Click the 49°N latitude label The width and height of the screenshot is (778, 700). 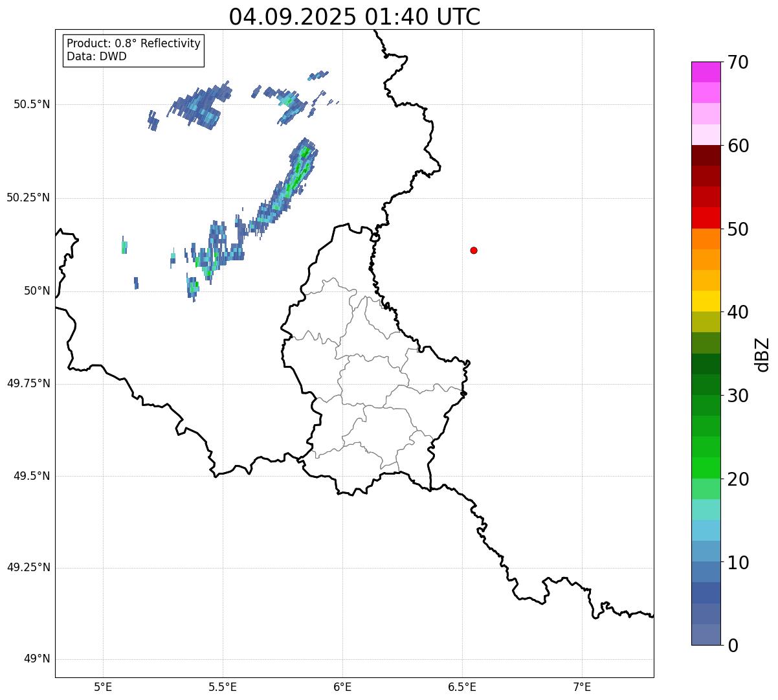point(37,659)
